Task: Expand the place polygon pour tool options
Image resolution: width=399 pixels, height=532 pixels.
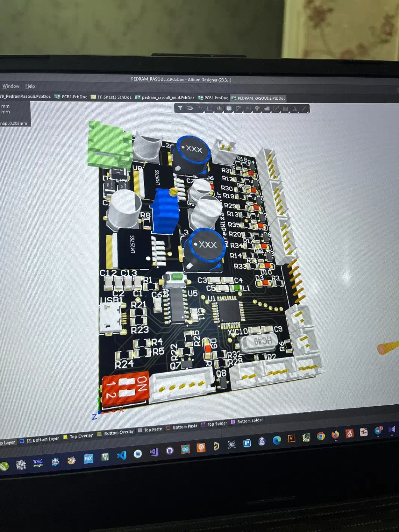Action: (267, 109)
